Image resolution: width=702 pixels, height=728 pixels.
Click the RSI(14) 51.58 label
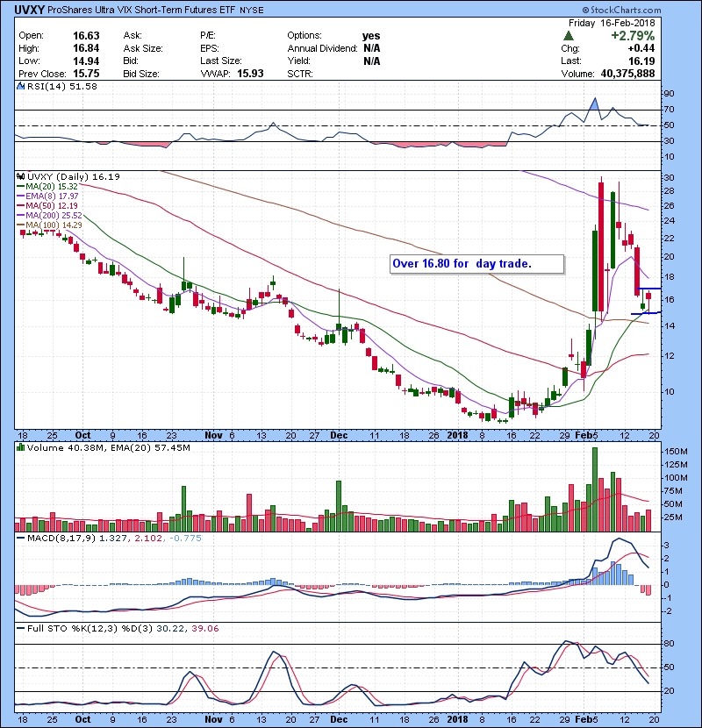point(62,86)
